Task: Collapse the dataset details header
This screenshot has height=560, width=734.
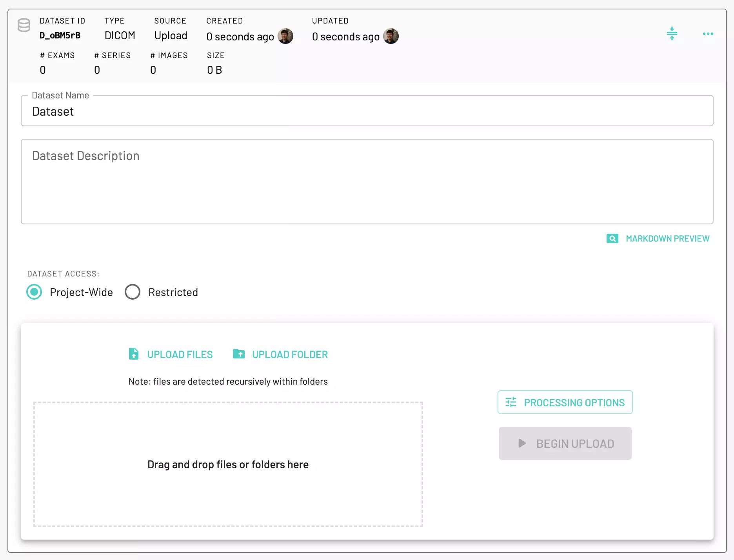Action: tap(672, 34)
